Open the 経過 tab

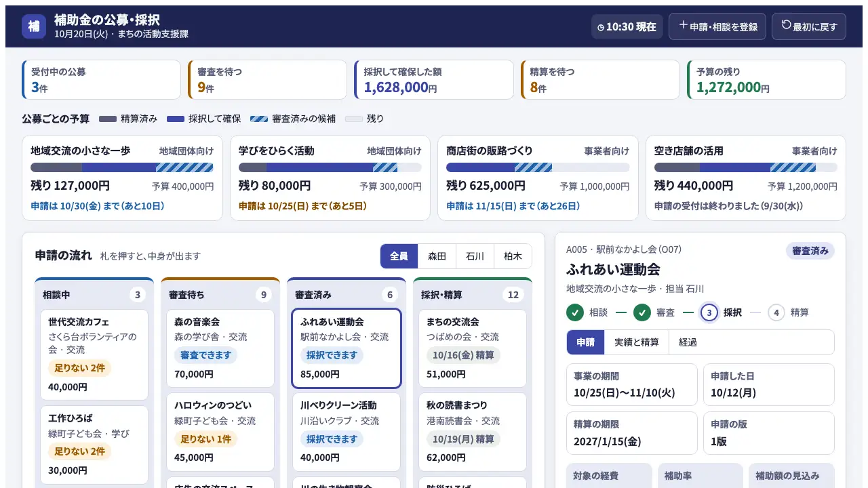coord(688,342)
